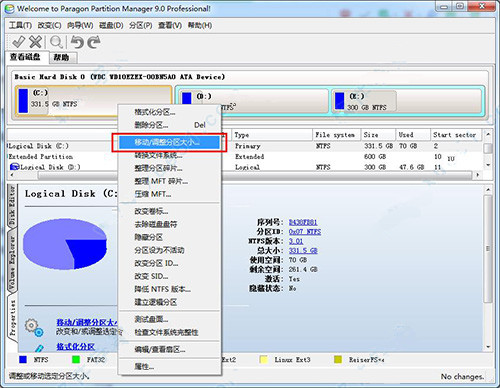Click the green FAT32 legend color swatch

76,360
